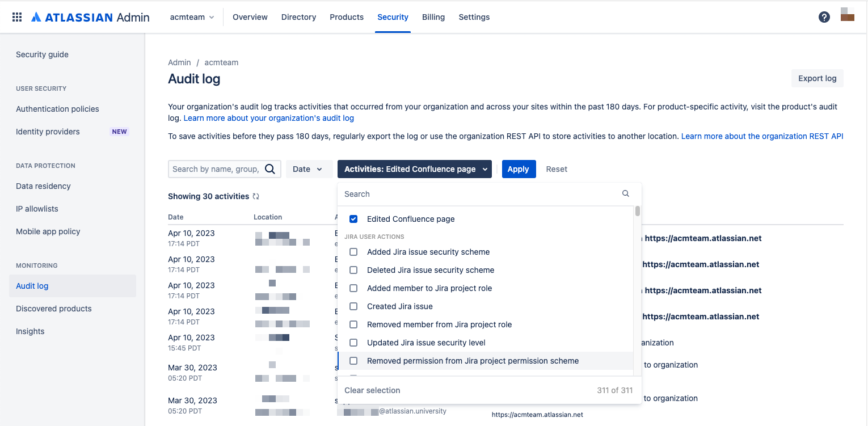Expand the acmteam organization switcher

coord(192,16)
